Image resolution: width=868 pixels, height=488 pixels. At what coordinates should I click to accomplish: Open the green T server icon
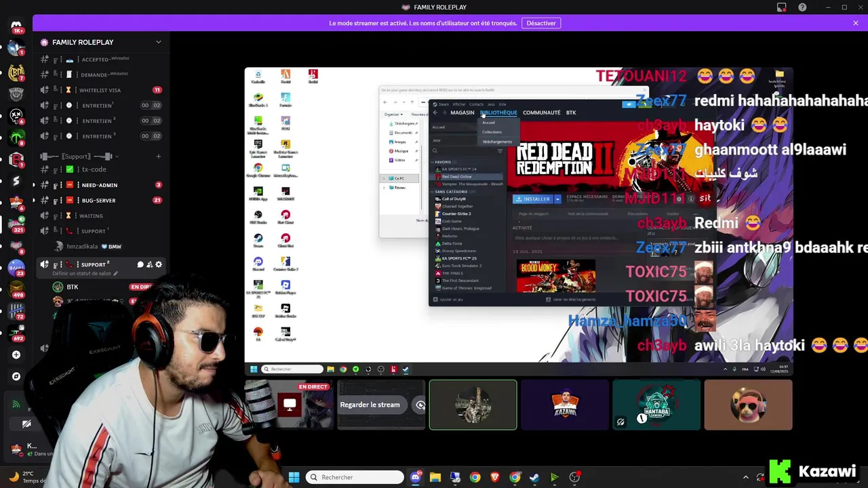pyautogui.click(x=16, y=137)
